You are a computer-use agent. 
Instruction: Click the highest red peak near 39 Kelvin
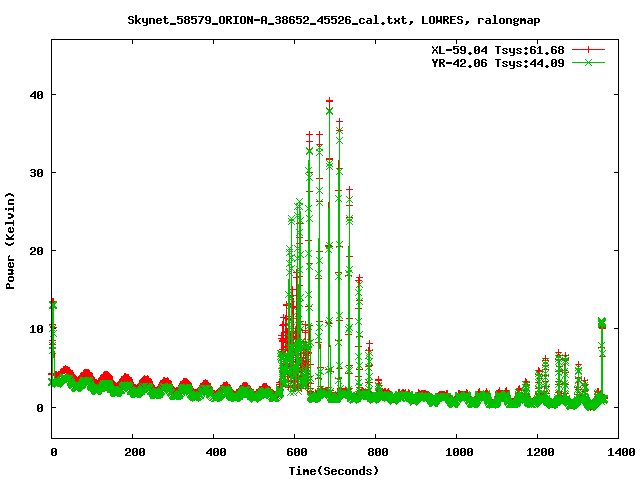(x=329, y=100)
